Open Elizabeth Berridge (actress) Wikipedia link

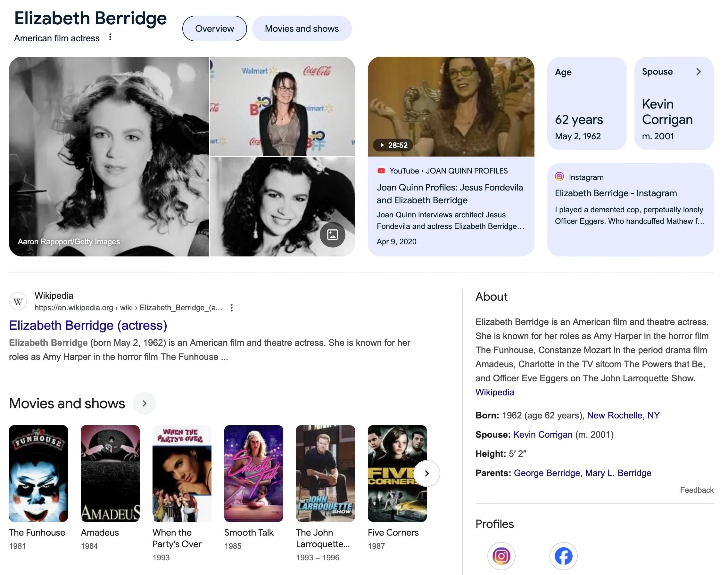point(88,325)
